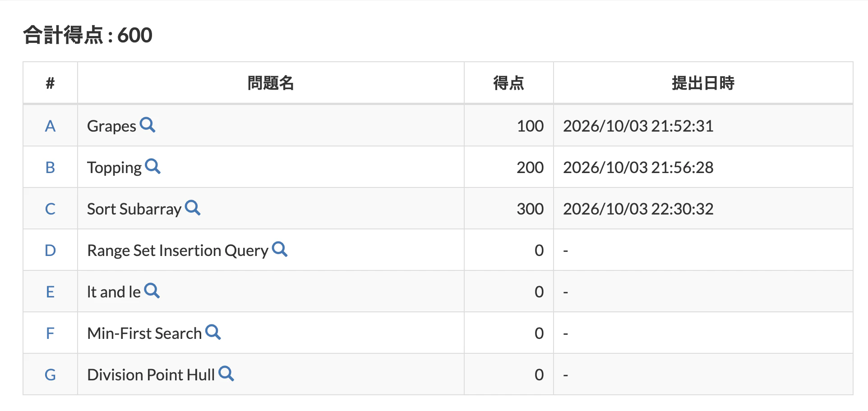Viewport: 868px width, 411px height.
Task: Select problem E letter link
Action: point(50,292)
